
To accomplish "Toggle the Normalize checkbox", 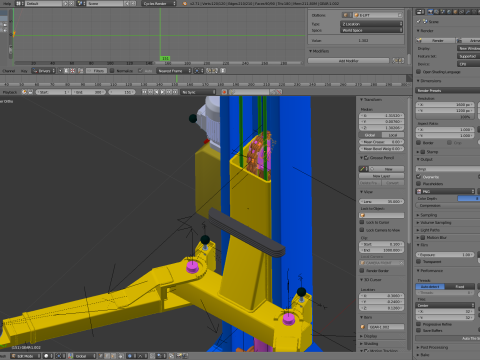I will coord(112,71).
